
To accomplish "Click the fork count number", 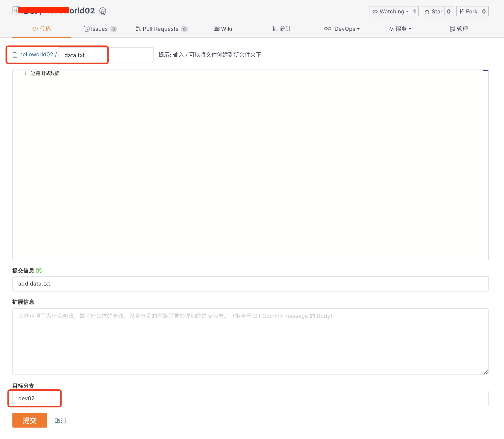I will [x=484, y=11].
